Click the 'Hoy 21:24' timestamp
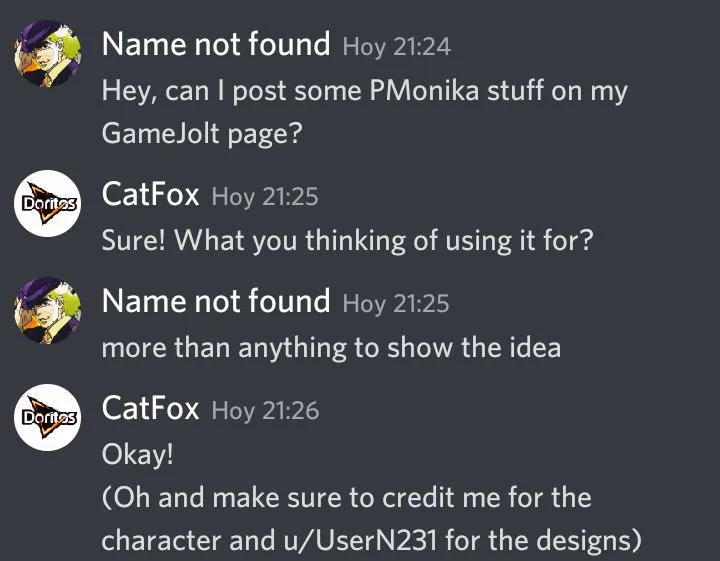The height and width of the screenshot is (561, 720). coord(397,47)
